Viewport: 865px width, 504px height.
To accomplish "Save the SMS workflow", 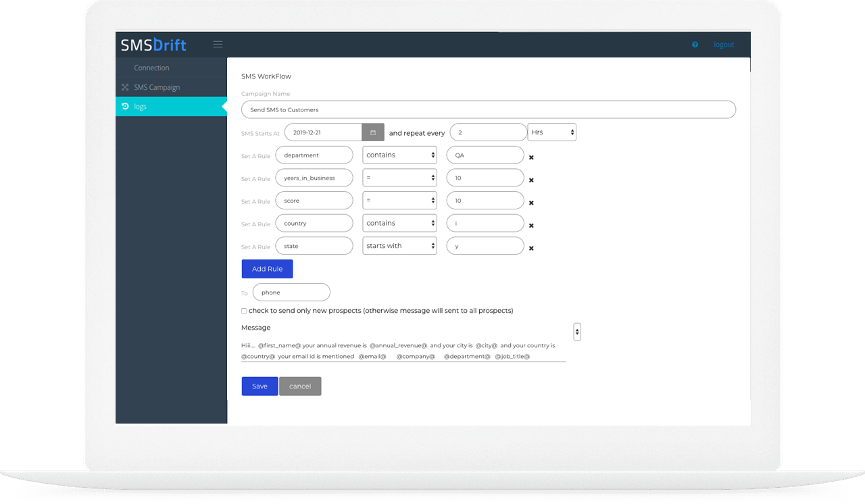I will [259, 386].
